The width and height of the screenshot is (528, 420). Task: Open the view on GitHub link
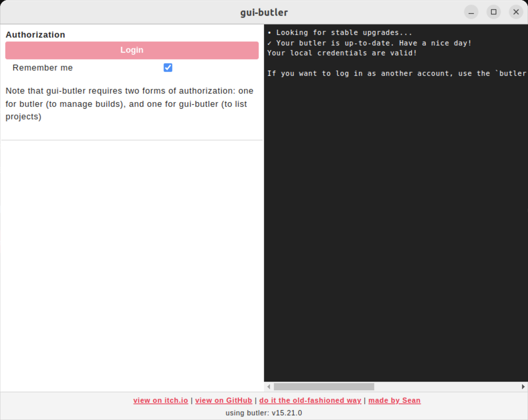coord(223,400)
